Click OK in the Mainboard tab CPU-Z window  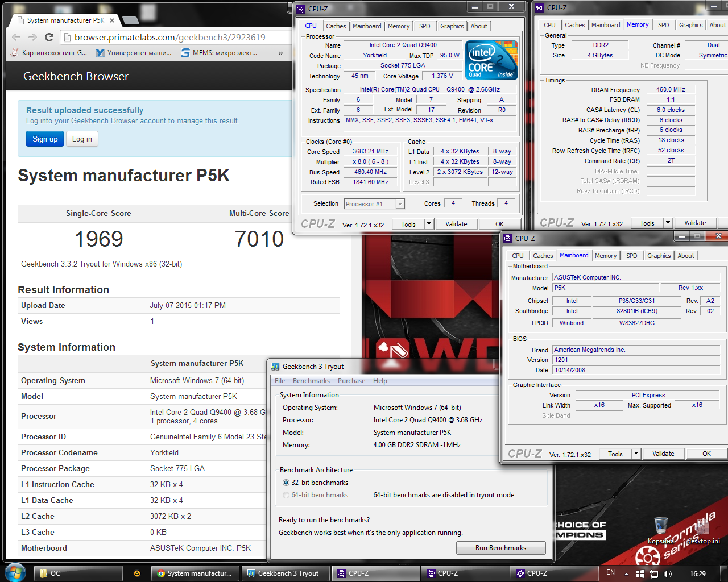[706, 454]
